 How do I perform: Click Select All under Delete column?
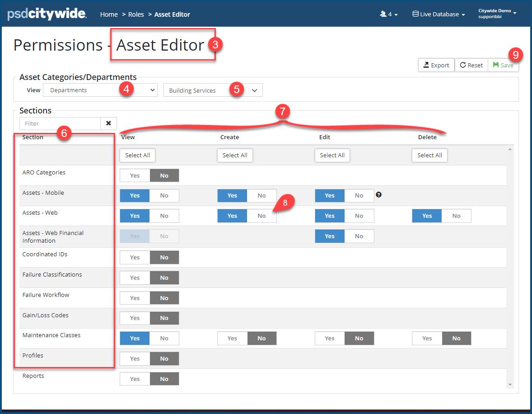tap(429, 155)
